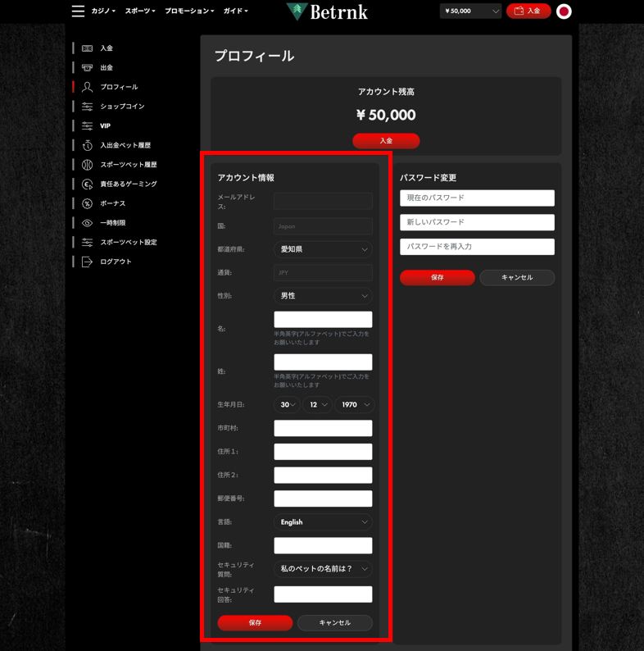
Task: Open ショップコイン sidebar item
Action: point(122,107)
